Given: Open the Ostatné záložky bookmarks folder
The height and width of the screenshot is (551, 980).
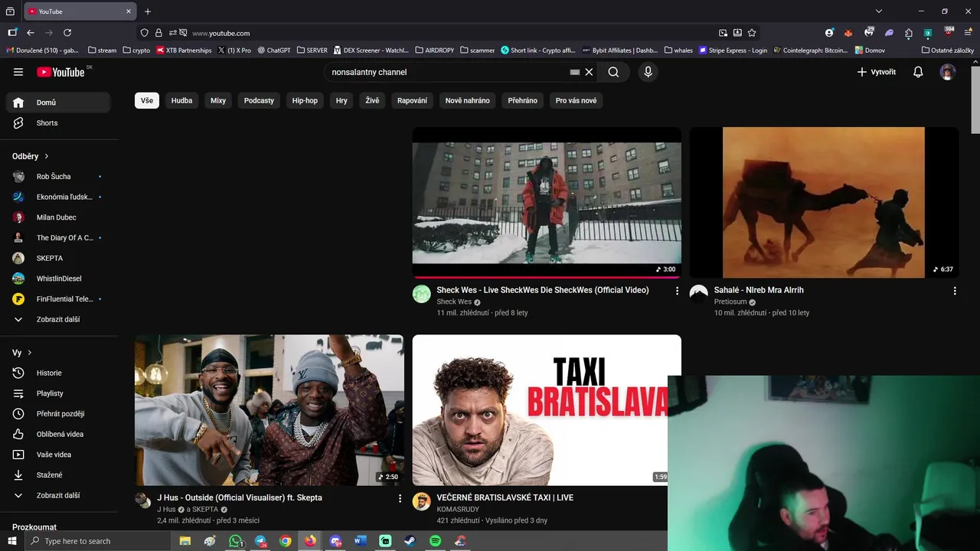Looking at the screenshot, I should (x=948, y=51).
